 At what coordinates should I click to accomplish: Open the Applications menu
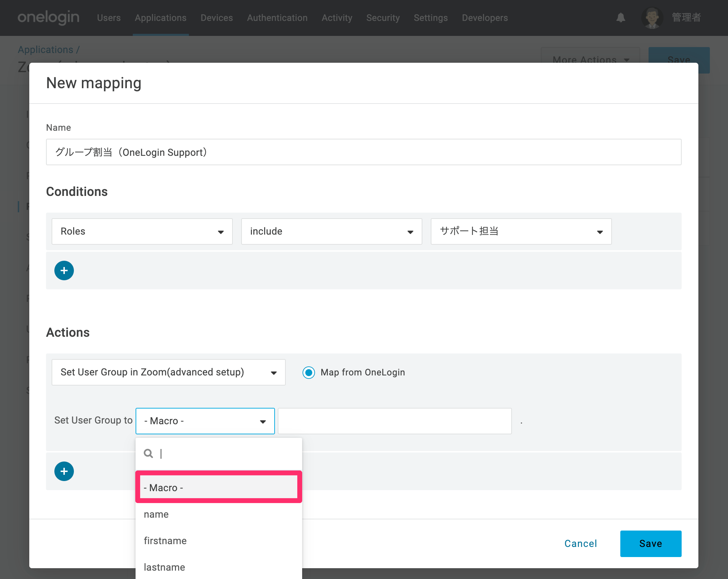click(161, 18)
